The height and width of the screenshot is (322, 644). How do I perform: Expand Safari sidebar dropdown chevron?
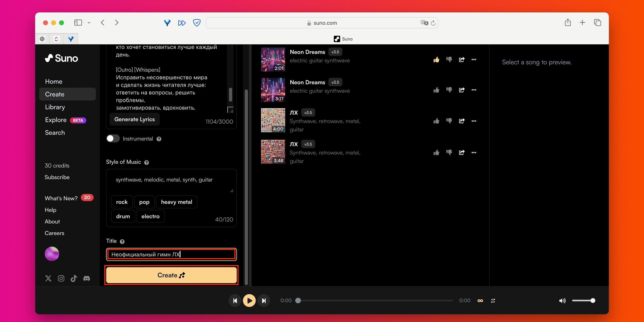89,23
